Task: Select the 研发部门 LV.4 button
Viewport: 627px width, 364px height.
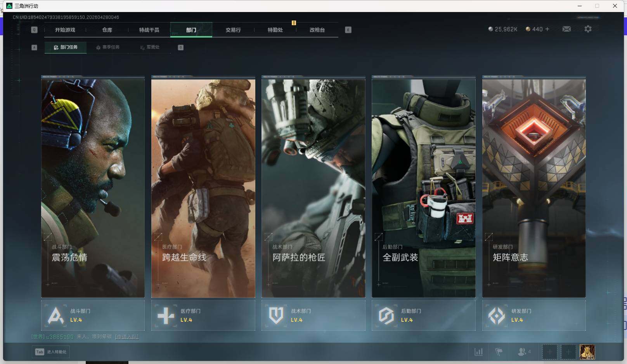Action: pyautogui.click(x=534, y=316)
